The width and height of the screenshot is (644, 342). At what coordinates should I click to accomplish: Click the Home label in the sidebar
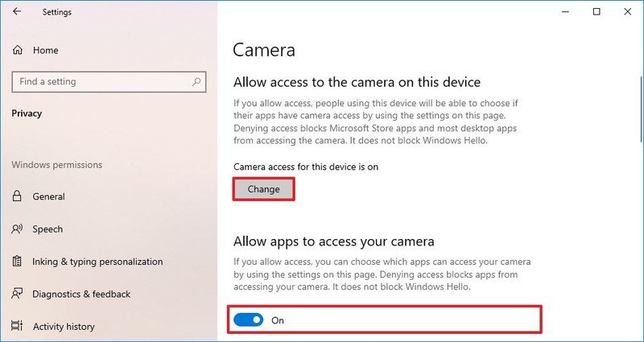[46, 51]
